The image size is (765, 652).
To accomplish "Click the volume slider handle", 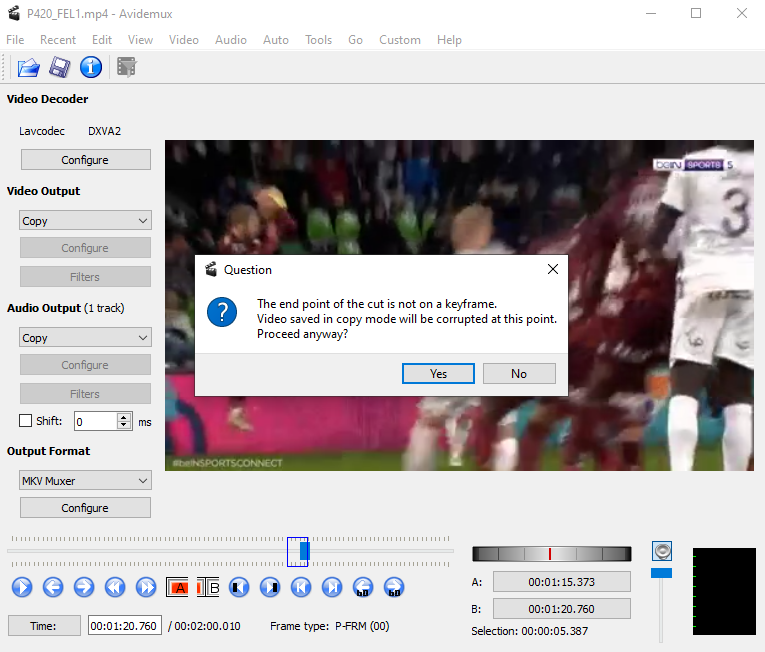I will pos(661,573).
